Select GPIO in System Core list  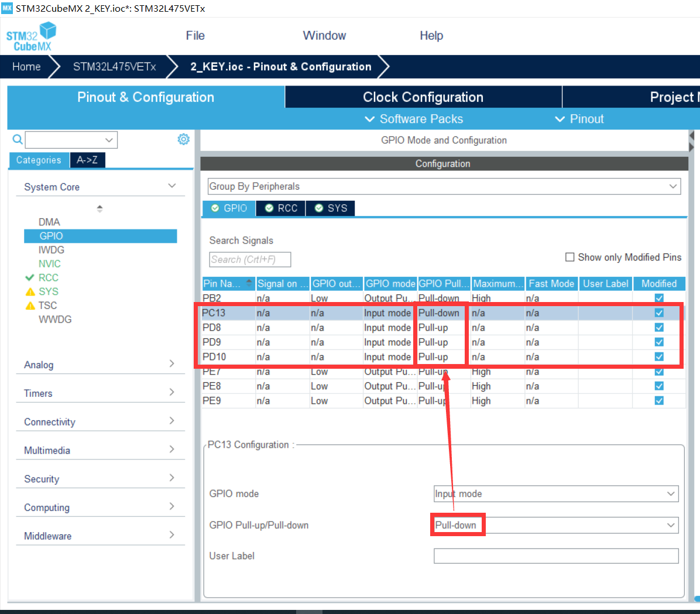point(101,236)
